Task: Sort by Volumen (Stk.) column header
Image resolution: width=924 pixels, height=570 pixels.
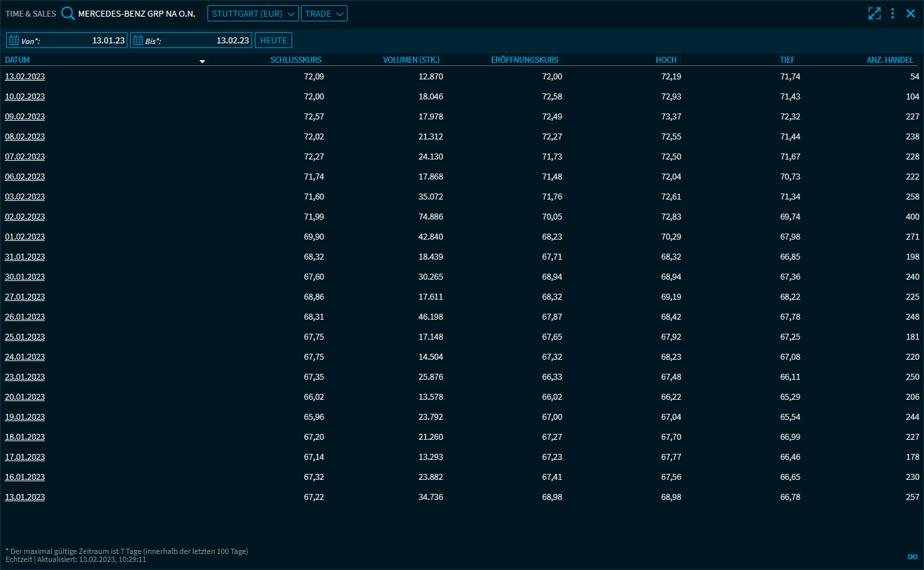Action: pos(411,60)
